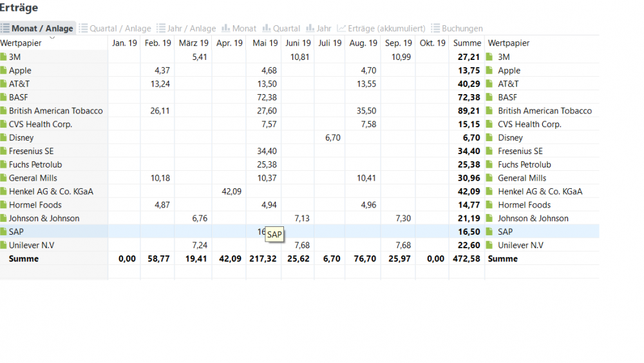Click the Jan. 19 column header
Viewport: 644px width, 363px height.
pyautogui.click(x=124, y=43)
